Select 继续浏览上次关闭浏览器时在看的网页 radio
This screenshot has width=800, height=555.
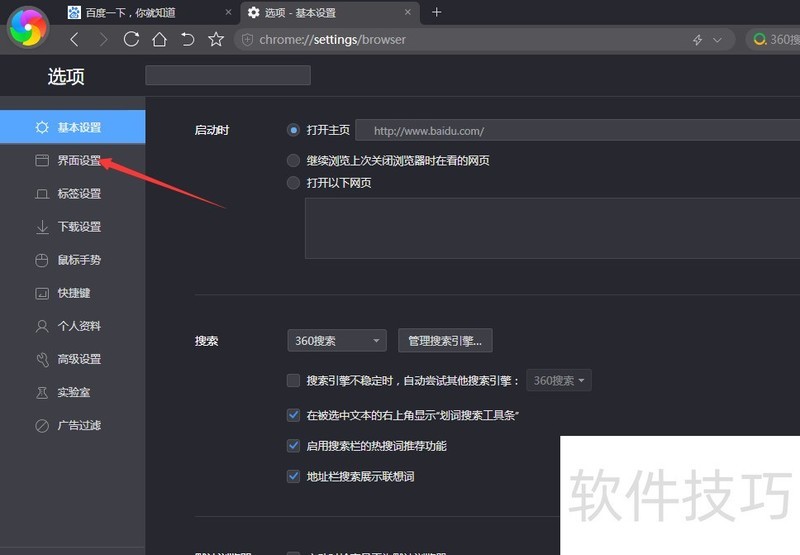(x=293, y=161)
